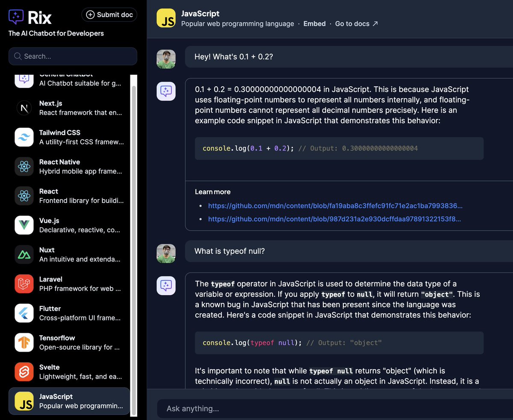Open 'An intuitive and extenda...' description
Screen dimensions: 513x420
point(80,259)
